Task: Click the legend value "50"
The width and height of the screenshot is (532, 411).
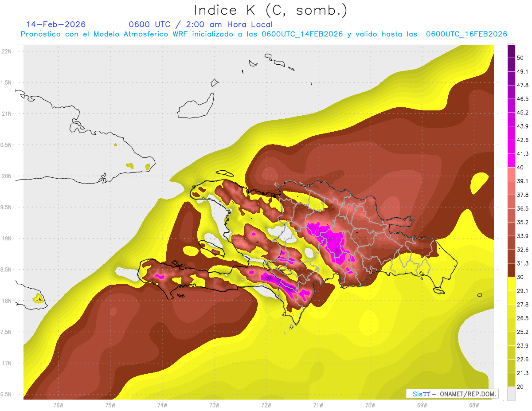Action: coord(520,58)
